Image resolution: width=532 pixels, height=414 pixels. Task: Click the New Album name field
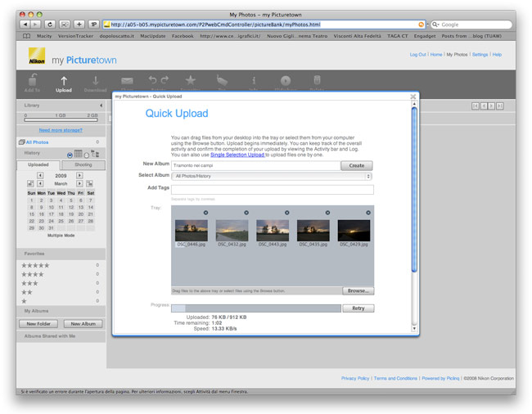256,165
